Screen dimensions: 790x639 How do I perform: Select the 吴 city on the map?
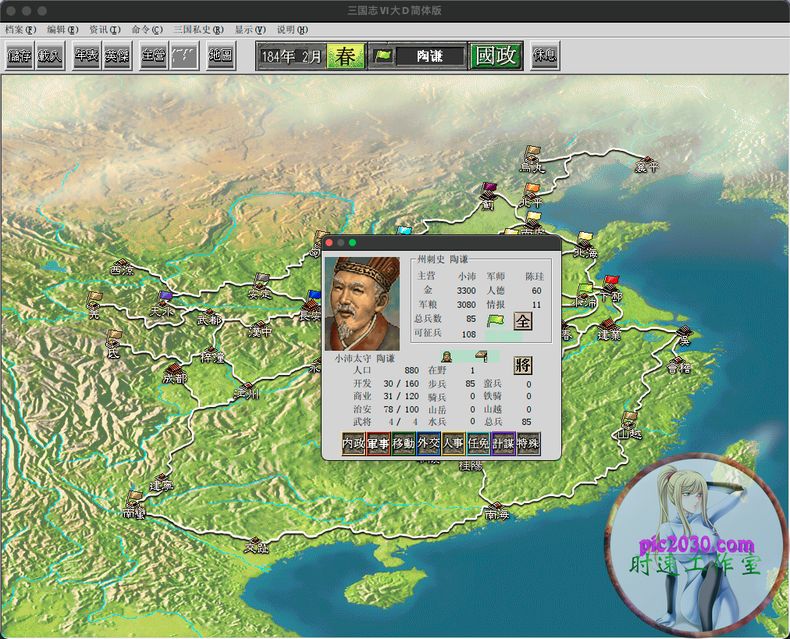click(684, 335)
